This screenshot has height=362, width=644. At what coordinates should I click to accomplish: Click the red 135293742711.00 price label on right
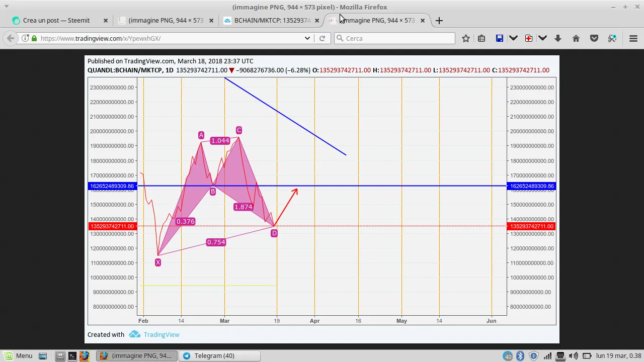[532, 226]
